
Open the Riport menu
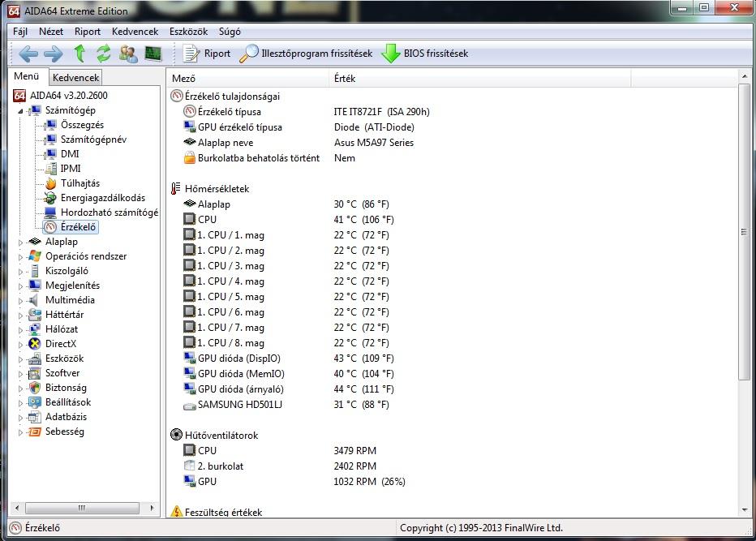coord(88,32)
